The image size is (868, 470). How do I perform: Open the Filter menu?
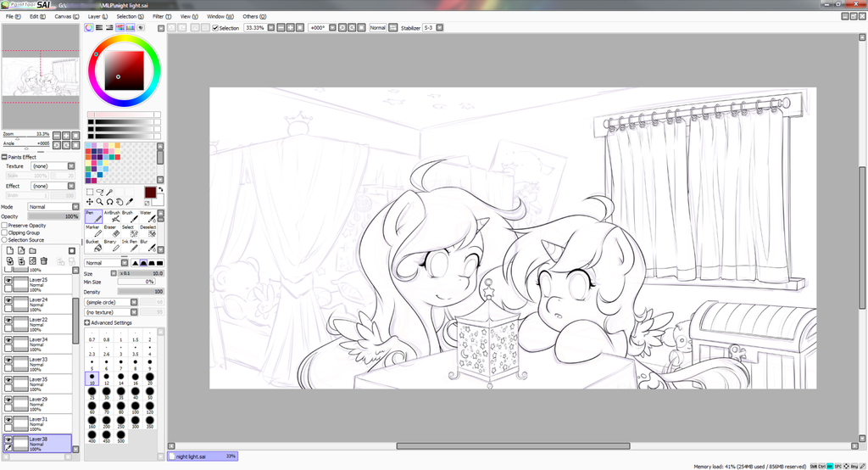tap(162, 17)
